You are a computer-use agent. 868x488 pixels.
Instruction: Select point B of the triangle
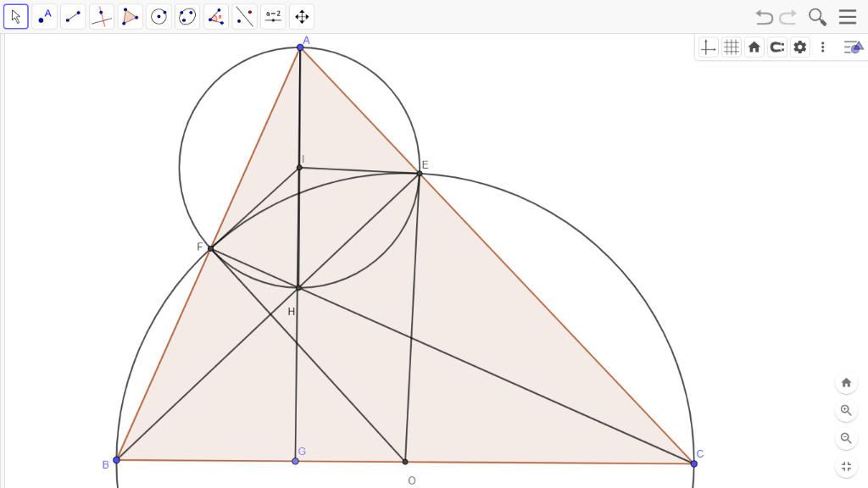point(116,460)
